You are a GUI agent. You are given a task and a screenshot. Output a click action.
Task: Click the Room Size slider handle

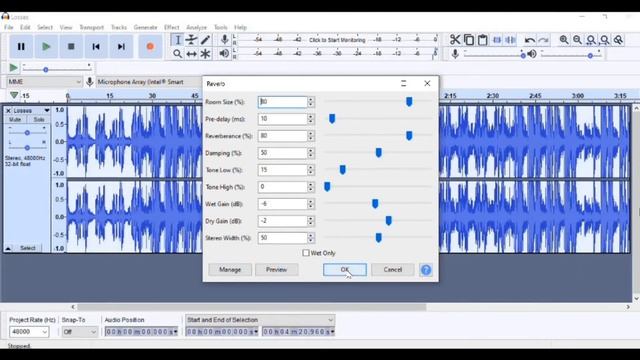(x=409, y=102)
